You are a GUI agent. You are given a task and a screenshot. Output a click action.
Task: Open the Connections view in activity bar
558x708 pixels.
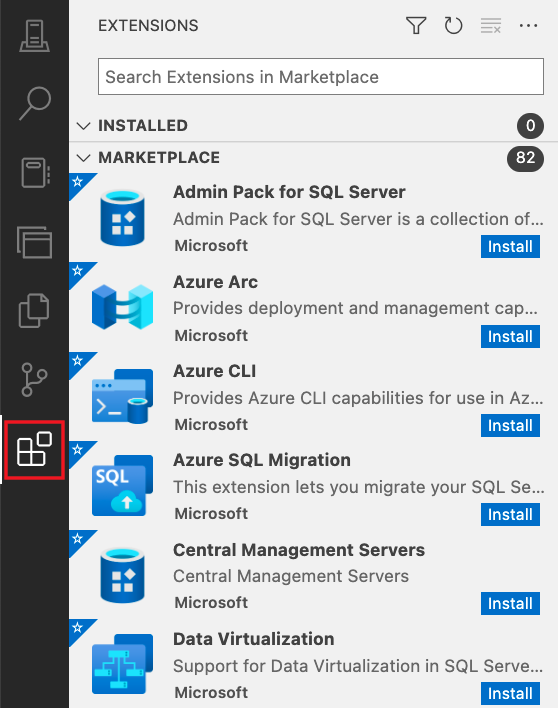[x=34, y=36]
